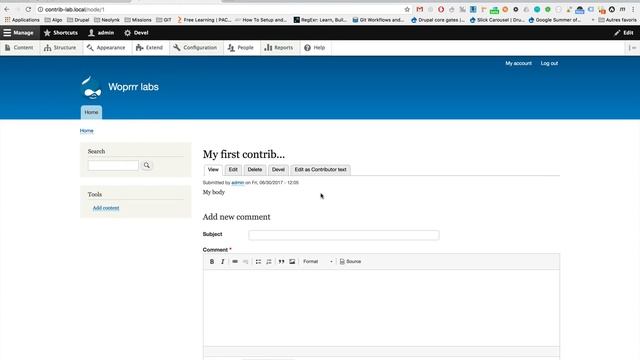Click the browser Back arrow

pyautogui.click(x=7, y=9)
